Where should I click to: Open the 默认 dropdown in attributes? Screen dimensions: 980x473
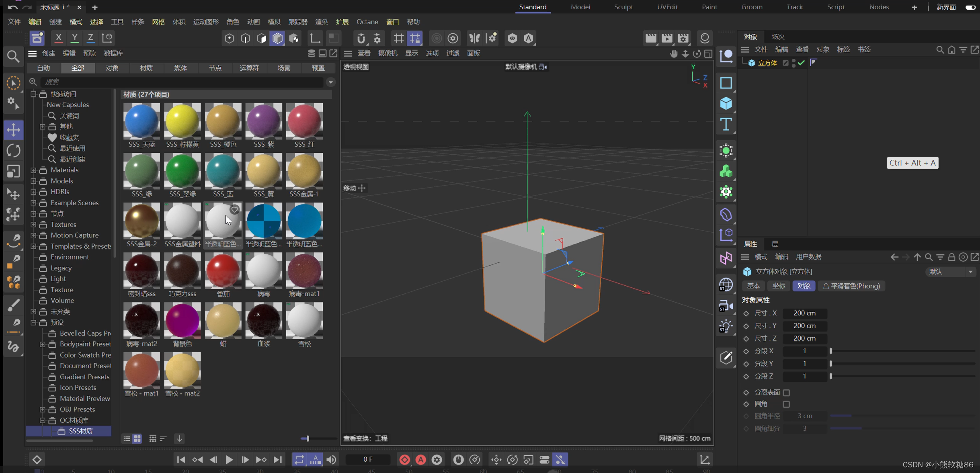tap(951, 272)
